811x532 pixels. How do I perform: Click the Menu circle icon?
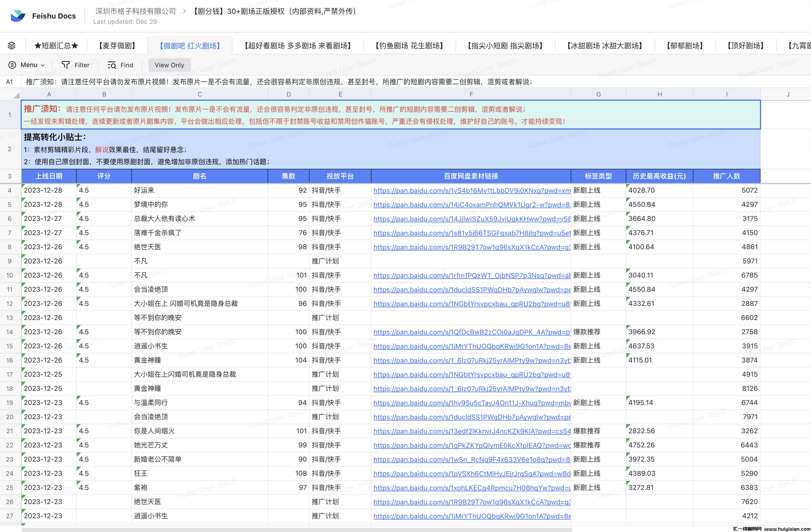point(12,65)
